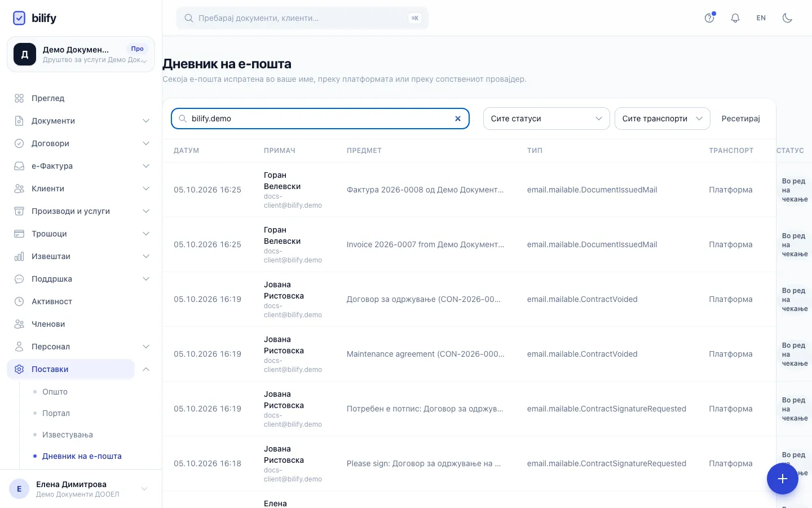Switch language to EN
Viewport: 812px width, 508px height.
pyautogui.click(x=761, y=18)
